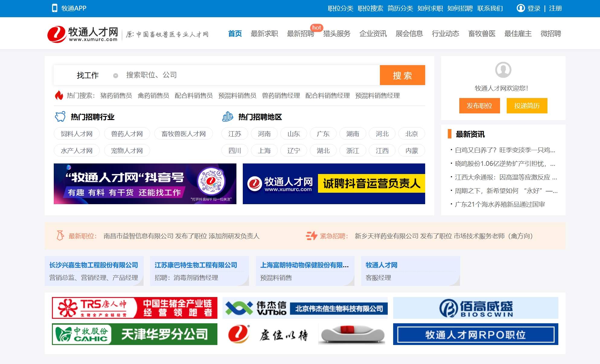The height and width of the screenshot is (364, 600).
Task: Click the flame icon beside 热门搜索
Action: point(59,95)
